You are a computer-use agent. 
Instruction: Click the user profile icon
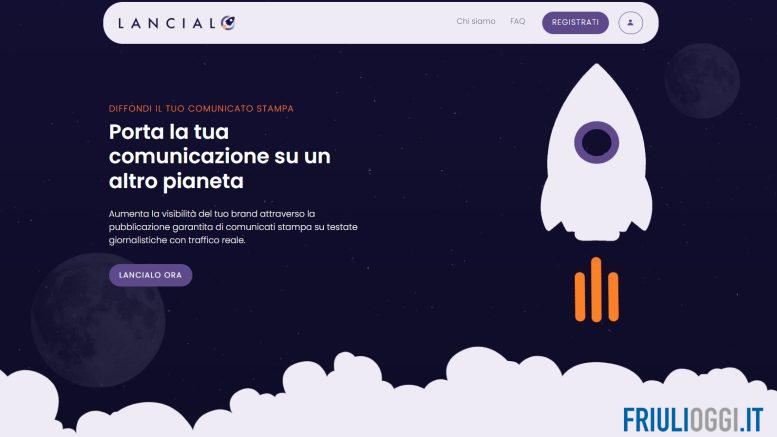coord(630,23)
